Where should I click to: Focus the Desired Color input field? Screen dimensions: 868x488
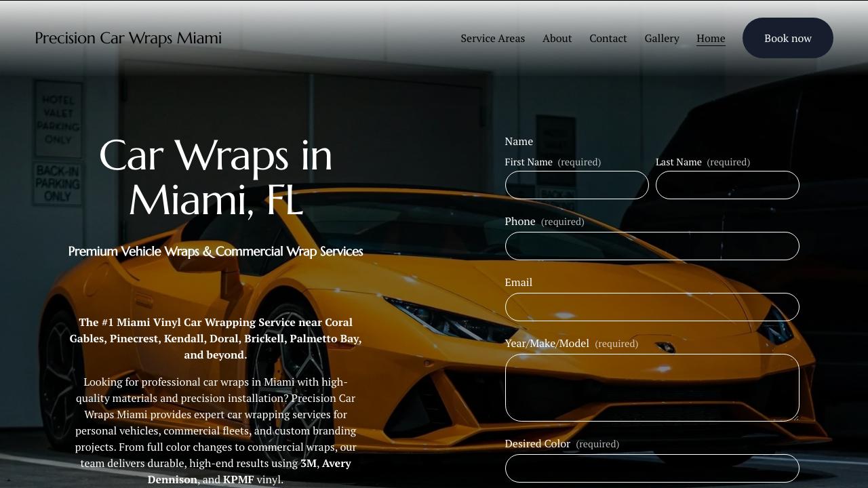(x=652, y=468)
